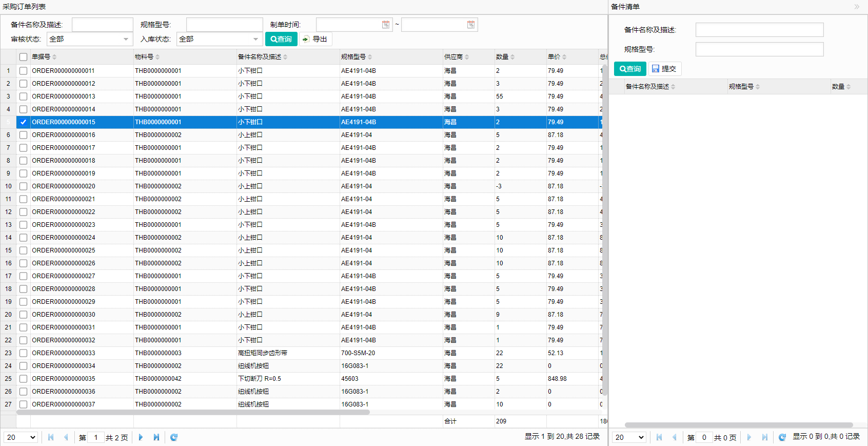Screen dimensions: 868x446
Task: Click cell 高扭矩同步齿形带
Action: (263, 353)
